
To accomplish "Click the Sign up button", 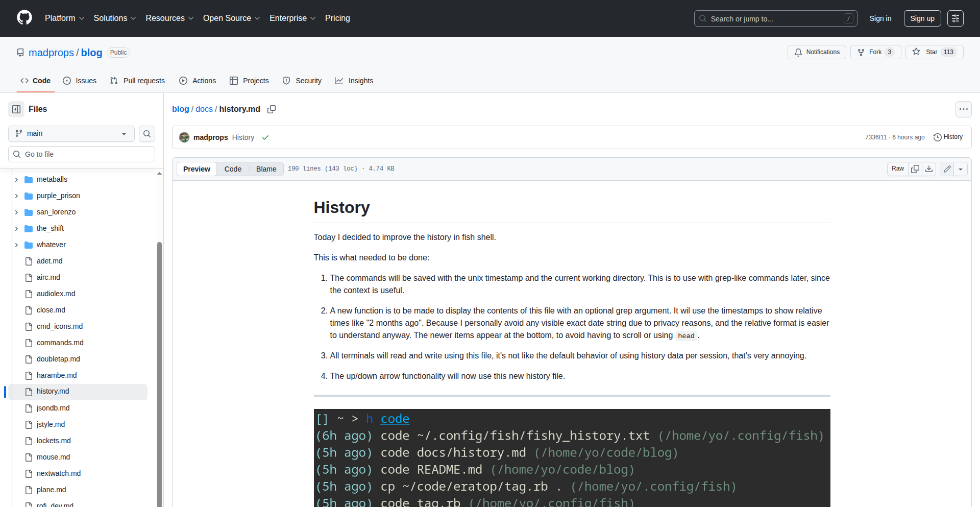I will point(922,18).
